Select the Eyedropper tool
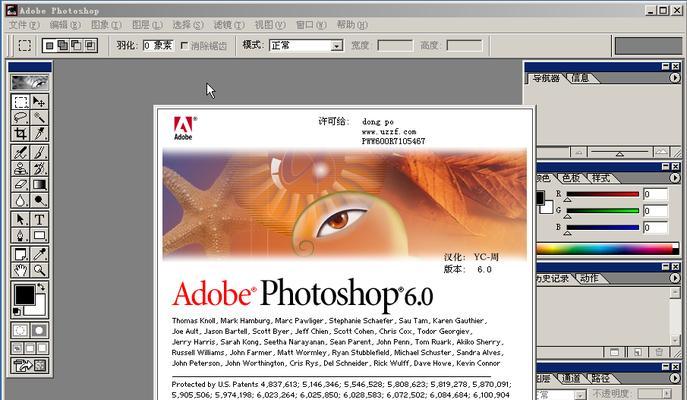 pos(39,254)
